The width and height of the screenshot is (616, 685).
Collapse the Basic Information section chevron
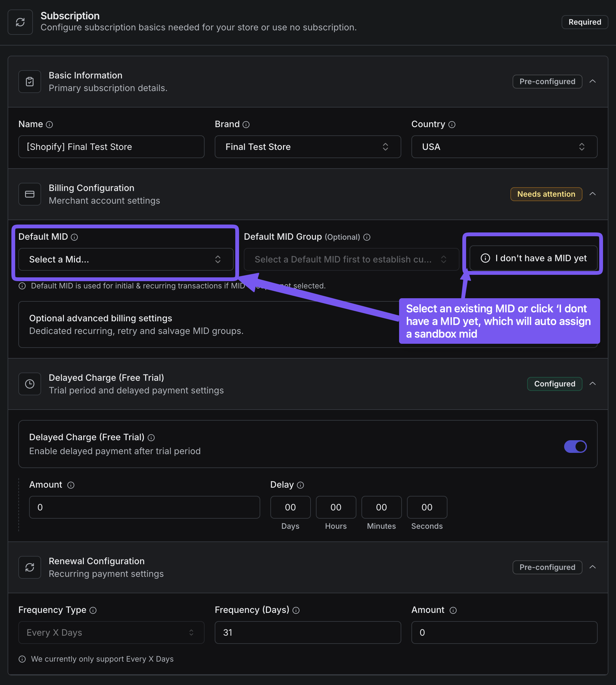tap(593, 82)
